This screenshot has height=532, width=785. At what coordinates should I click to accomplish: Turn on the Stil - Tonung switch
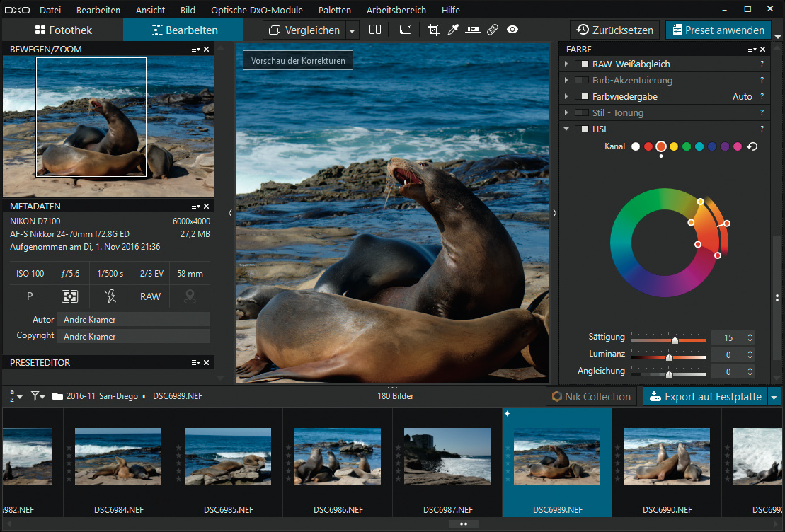click(x=582, y=113)
